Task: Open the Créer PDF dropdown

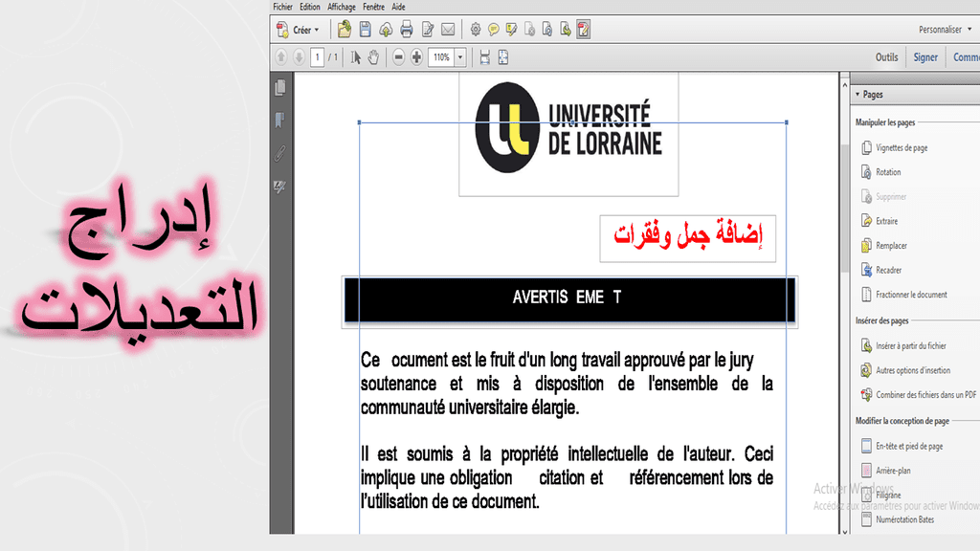Action: click(x=299, y=30)
